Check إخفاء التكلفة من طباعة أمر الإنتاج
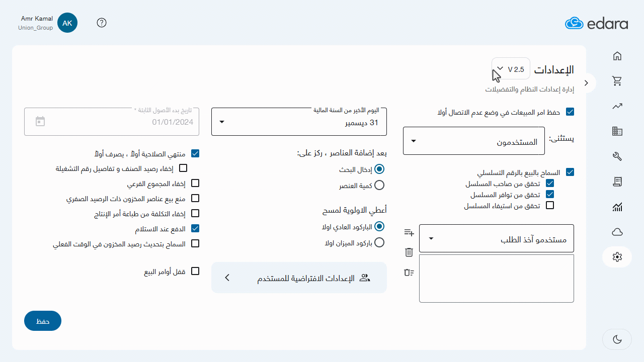 195,213
